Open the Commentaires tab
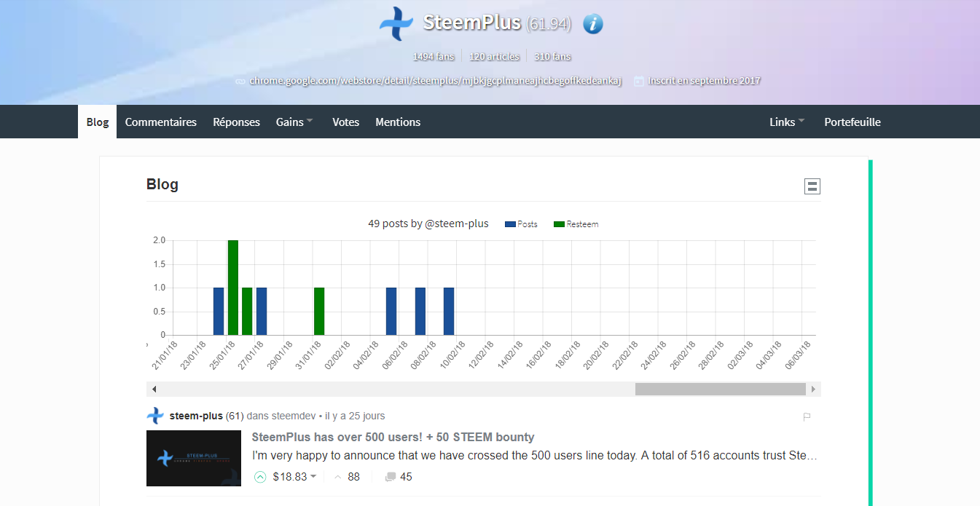 pyautogui.click(x=161, y=122)
